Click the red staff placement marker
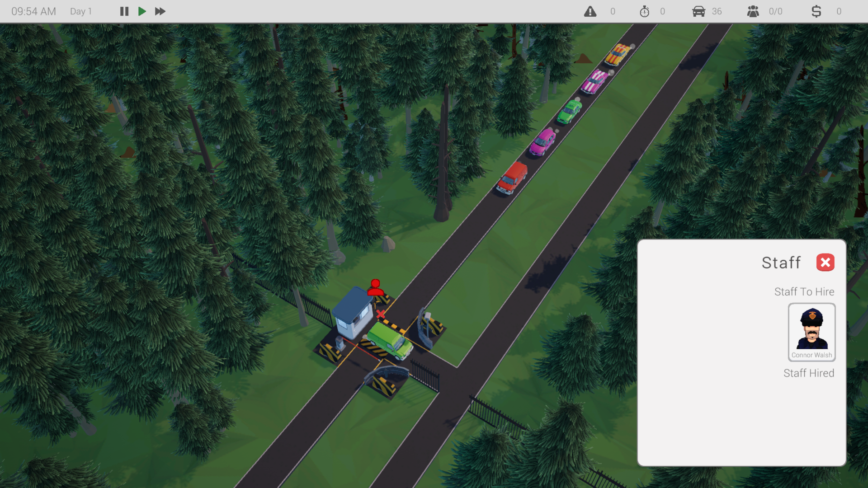This screenshot has width=868, height=488. [376, 287]
